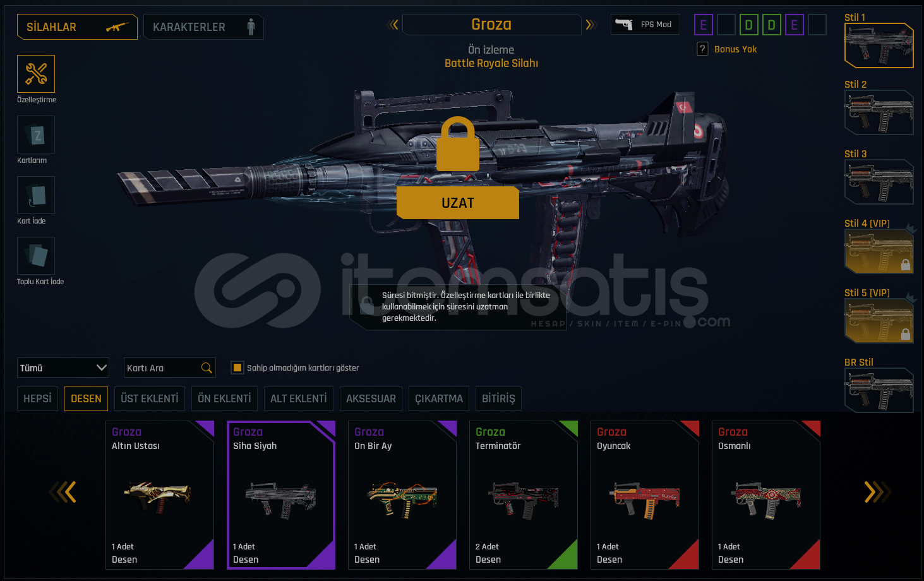924x581 pixels.
Task: Click the Kart İade icon
Action: (x=36, y=195)
